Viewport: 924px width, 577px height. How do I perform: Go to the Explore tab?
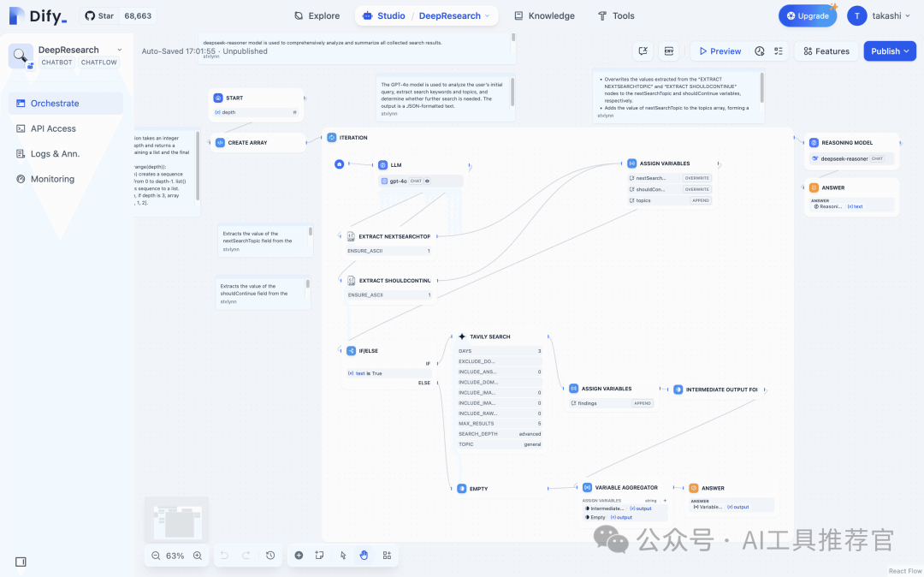point(317,16)
